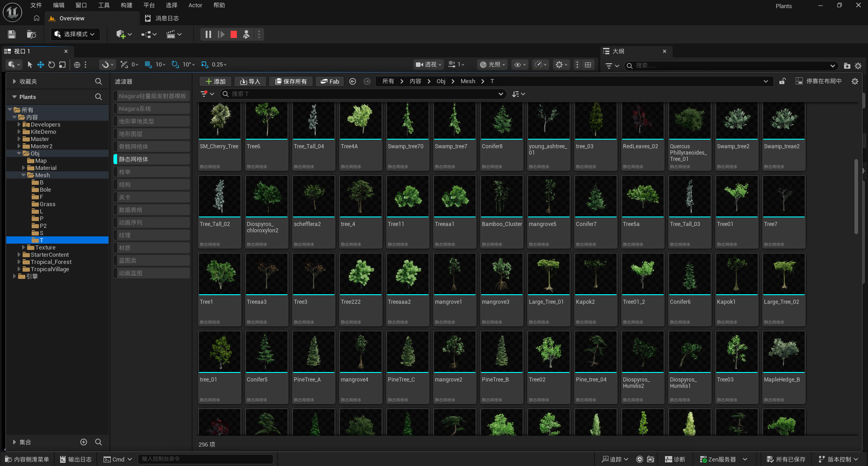The height and width of the screenshot is (466, 868).
Task: Select the Grass folder in tree
Action: pos(47,204)
